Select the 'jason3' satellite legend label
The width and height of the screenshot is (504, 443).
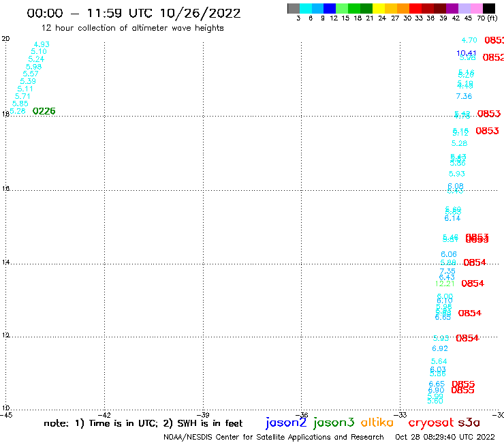tap(334, 423)
